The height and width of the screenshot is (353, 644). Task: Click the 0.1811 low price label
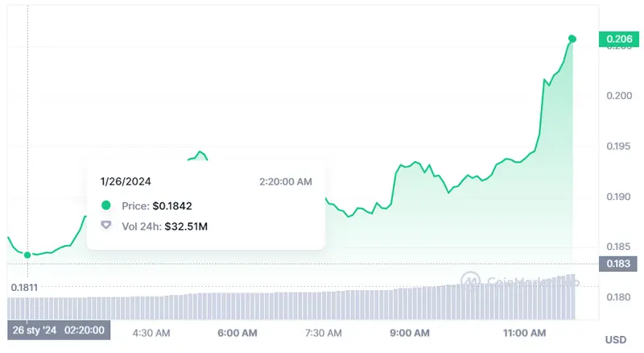click(25, 286)
